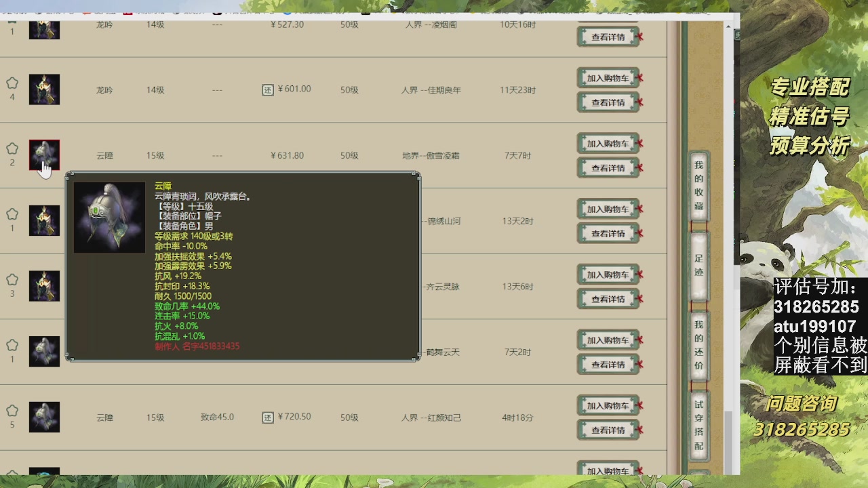Click the attribute text 致命45.0
Viewport: 868px width, 488px height.
(x=217, y=417)
